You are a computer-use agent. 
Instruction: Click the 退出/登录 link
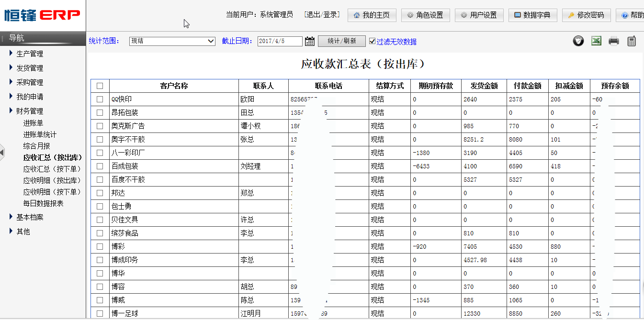pos(322,15)
